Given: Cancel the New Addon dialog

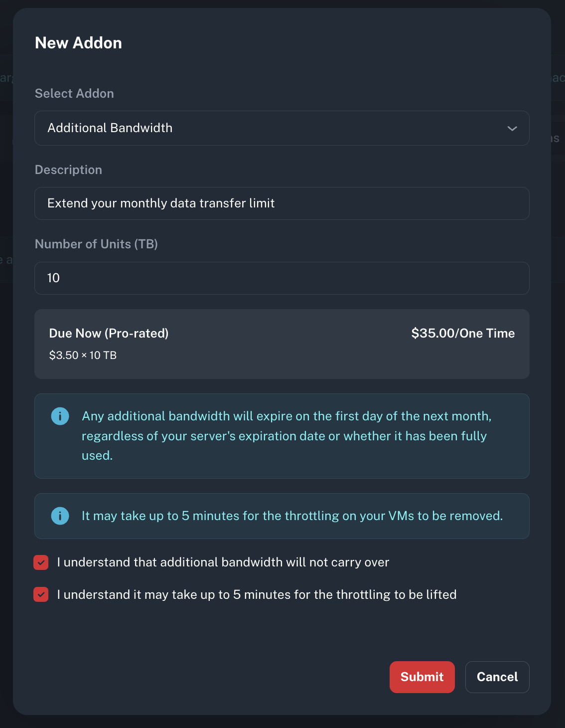Looking at the screenshot, I should click(x=497, y=677).
